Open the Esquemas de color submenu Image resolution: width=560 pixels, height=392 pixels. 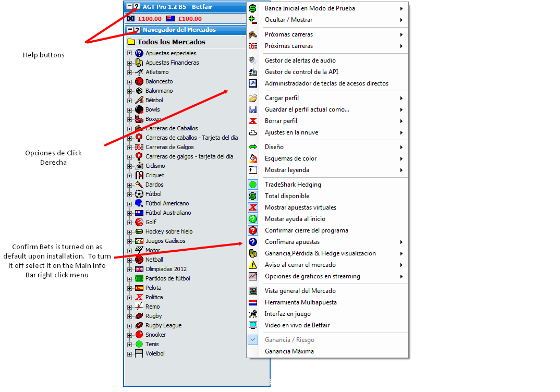tap(290, 158)
